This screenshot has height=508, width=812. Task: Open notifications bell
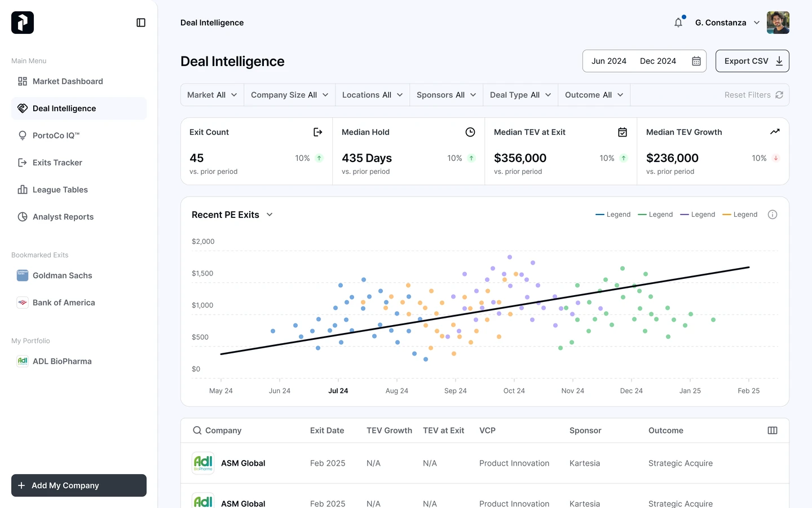(678, 23)
